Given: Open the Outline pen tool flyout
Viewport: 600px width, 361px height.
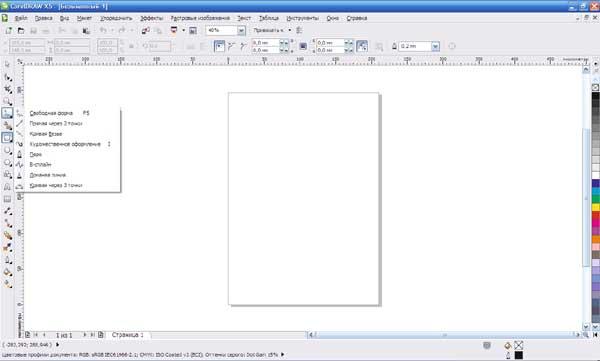Looking at the screenshot, I should (7, 260).
